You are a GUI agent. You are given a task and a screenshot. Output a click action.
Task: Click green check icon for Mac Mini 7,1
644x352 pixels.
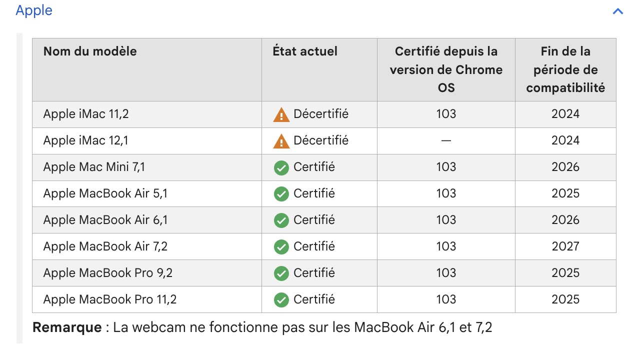tap(281, 167)
